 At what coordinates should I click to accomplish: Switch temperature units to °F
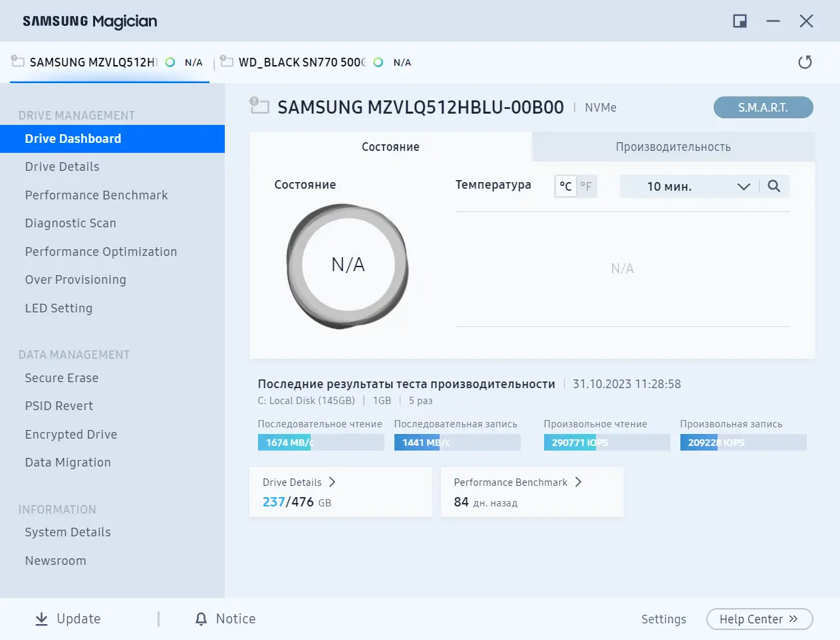(x=586, y=186)
